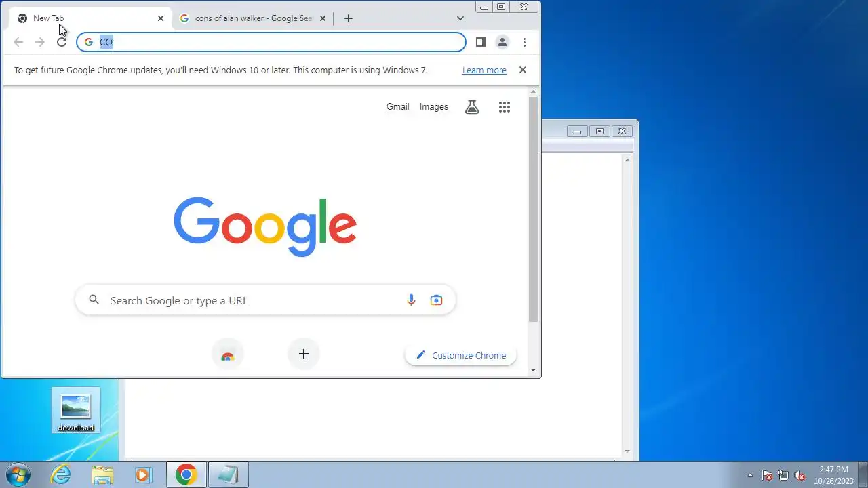Click scroll-up arrow in background window
Image resolution: width=868 pixels, height=488 pixels.
[627, 159]
